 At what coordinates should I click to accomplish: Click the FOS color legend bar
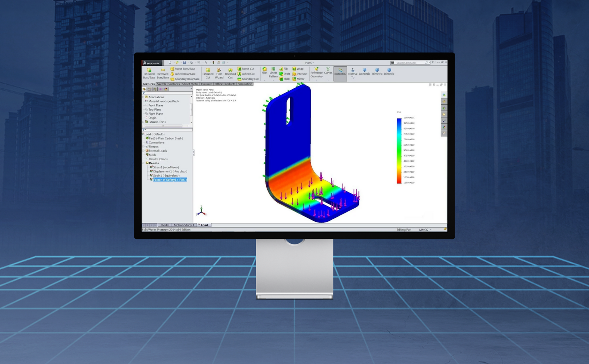[399, 151]
